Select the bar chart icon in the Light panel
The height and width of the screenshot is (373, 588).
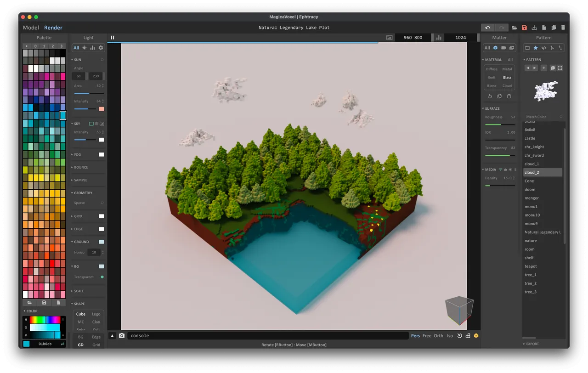pos(92,48)
